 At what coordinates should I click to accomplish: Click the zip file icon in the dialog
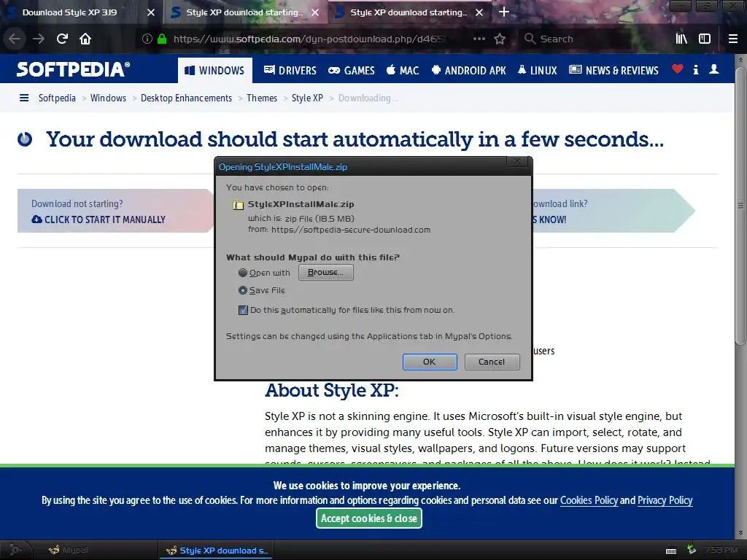click(238, 205)
